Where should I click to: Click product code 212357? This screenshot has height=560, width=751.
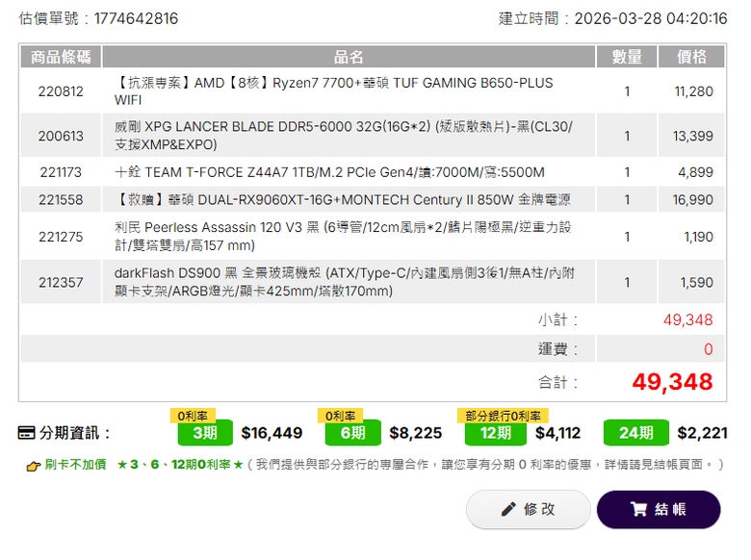[61, 282]
